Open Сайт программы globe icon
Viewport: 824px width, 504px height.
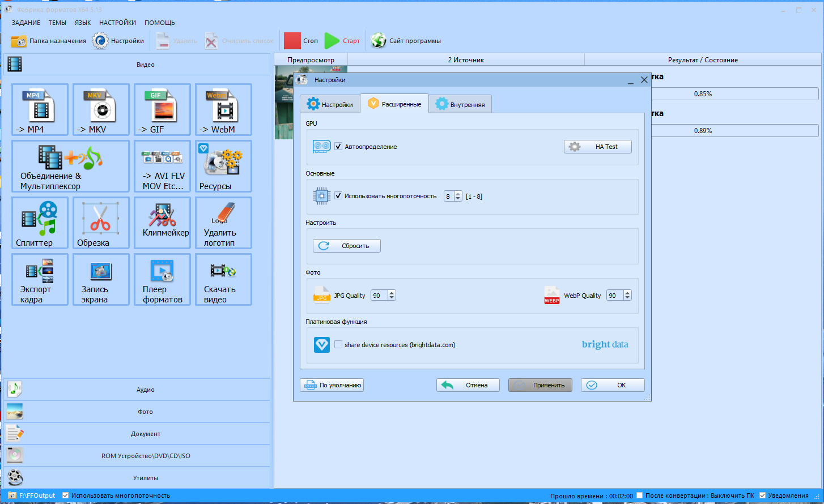406,41
